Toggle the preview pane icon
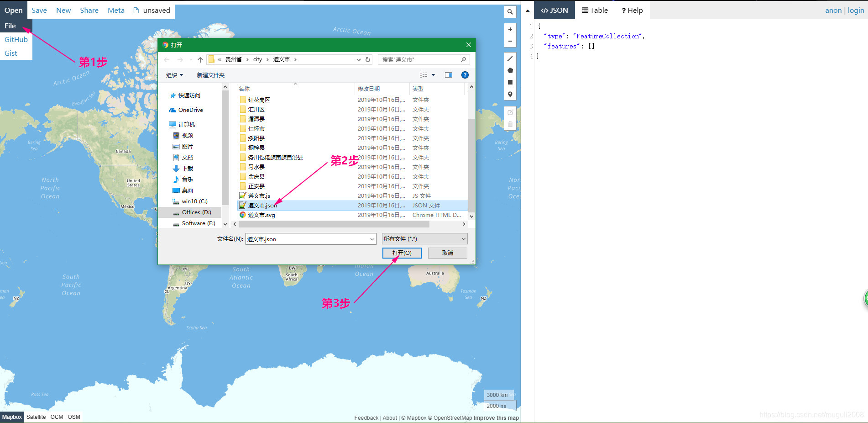The width and height of the screenshot is (868, 423). click(x=449, y=75)
